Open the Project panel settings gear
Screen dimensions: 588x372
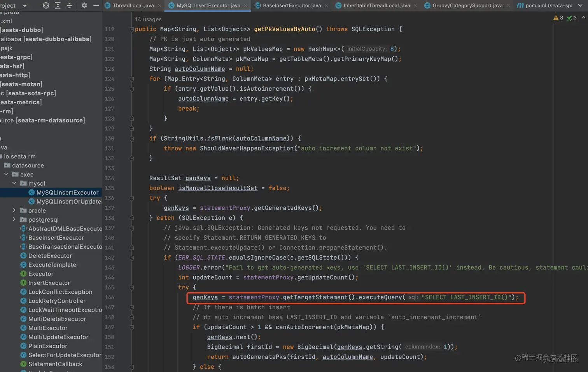(84, 6)
